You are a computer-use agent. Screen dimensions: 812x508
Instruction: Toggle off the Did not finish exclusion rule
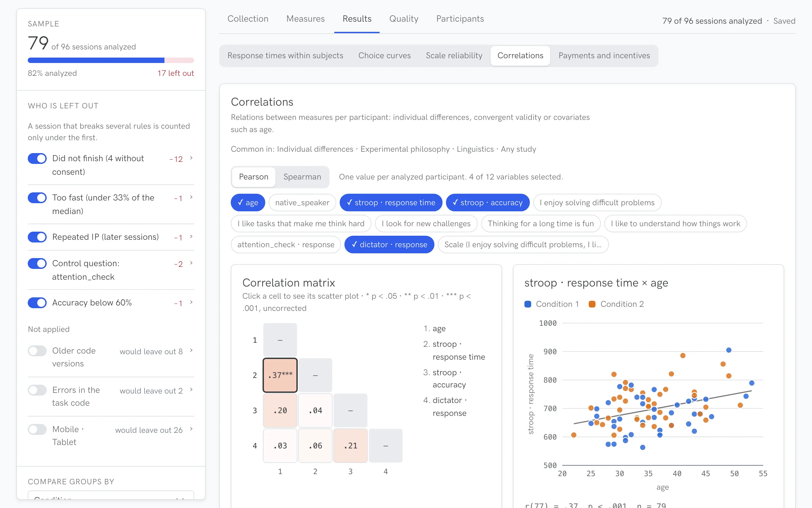pos(37,158)
